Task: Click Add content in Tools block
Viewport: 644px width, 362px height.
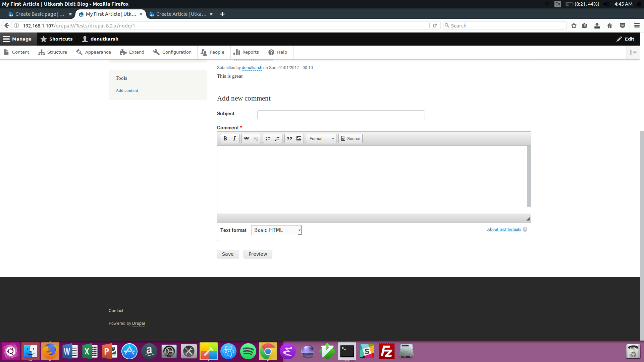Action: 127,90
